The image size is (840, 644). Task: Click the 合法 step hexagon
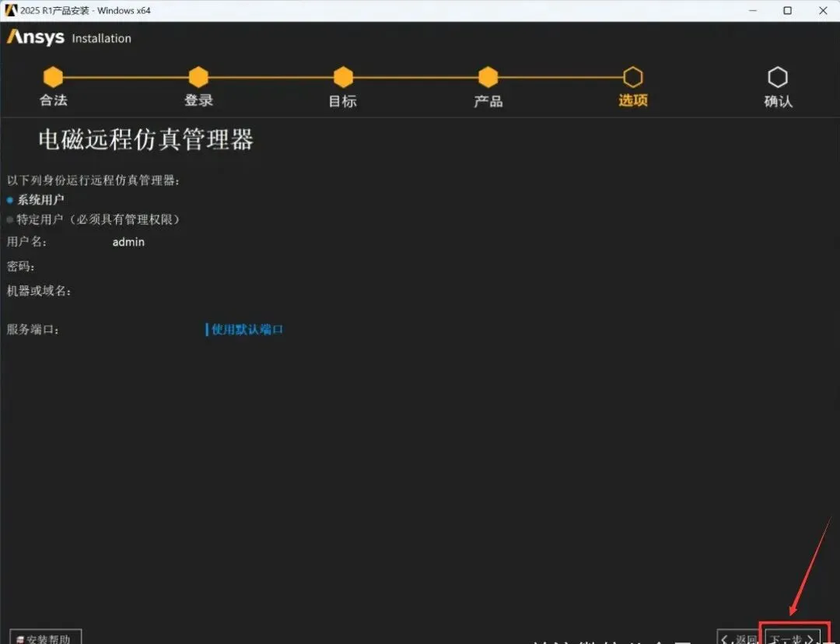pos(53,77)
